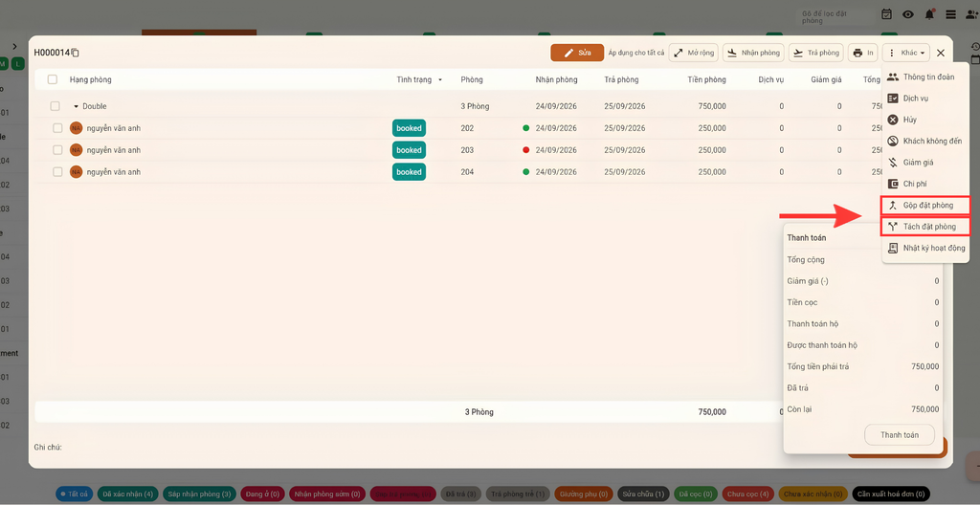The image size is (980, 505).
Task: Click the Tiền phòng column header
Action: tap(707, 79)
